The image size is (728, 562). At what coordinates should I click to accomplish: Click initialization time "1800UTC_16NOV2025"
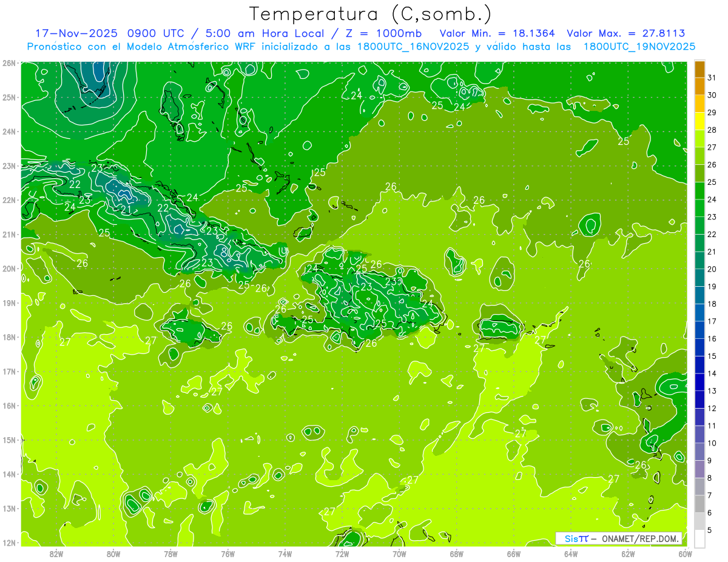point(413,47)
